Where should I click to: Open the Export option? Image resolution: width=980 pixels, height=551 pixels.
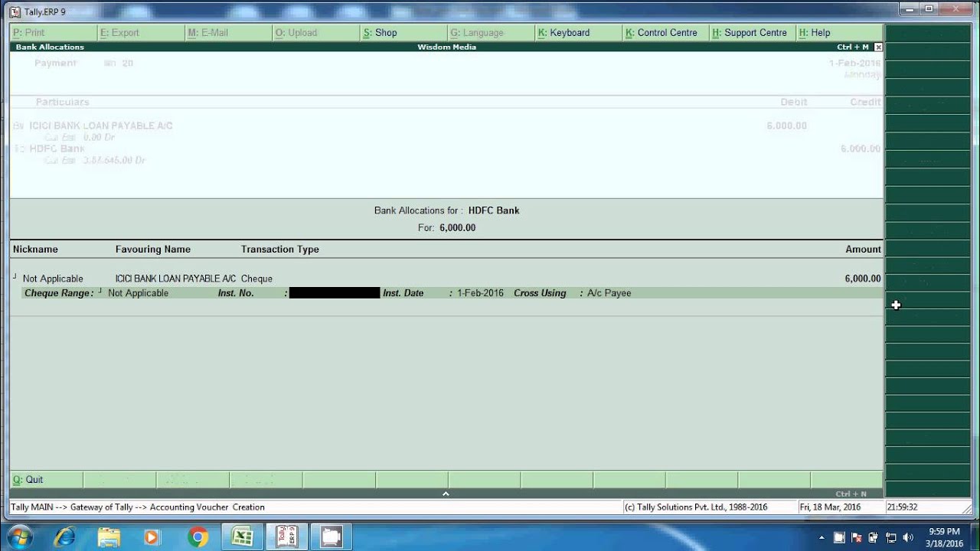point(141,33)
